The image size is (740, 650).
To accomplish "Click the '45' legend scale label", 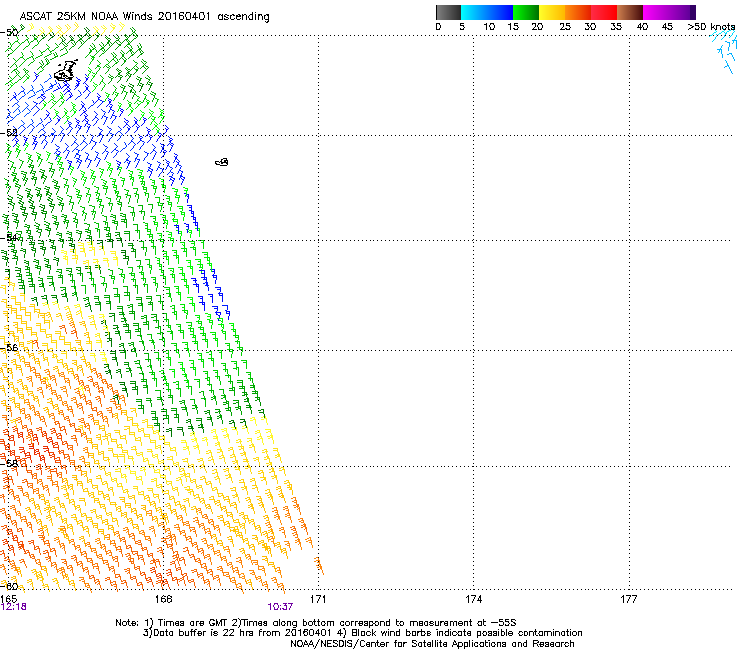I will (x=667, y=27).
